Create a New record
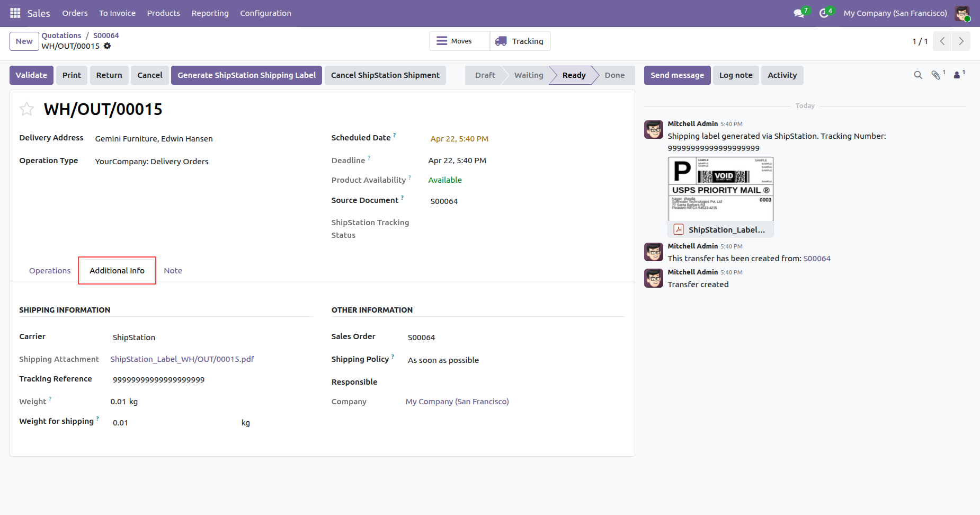The height and width of the screenshot is (515, 980). 24,41
